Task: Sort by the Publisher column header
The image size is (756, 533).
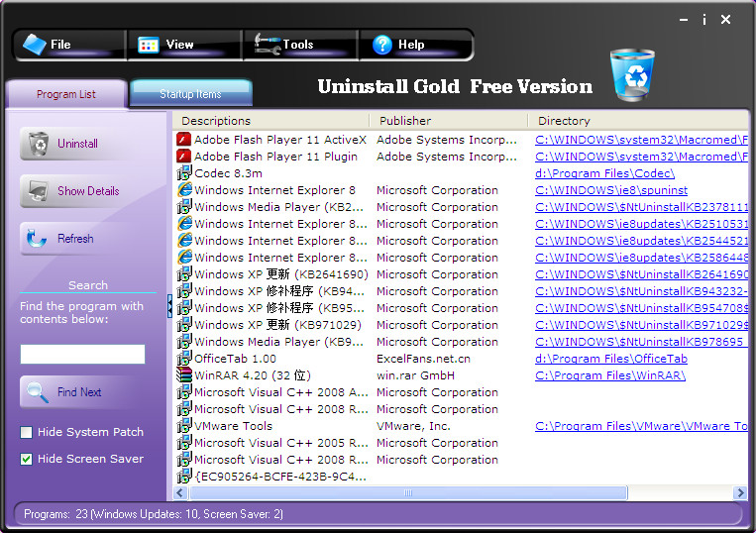Action: click(x=449, y=121)
